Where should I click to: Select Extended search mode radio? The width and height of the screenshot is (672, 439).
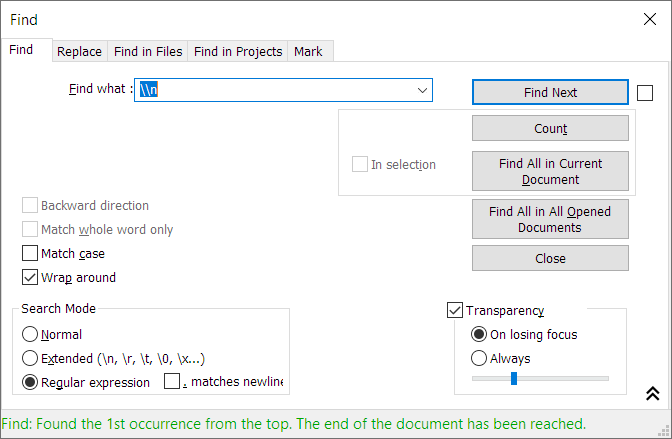coord(30,358)
